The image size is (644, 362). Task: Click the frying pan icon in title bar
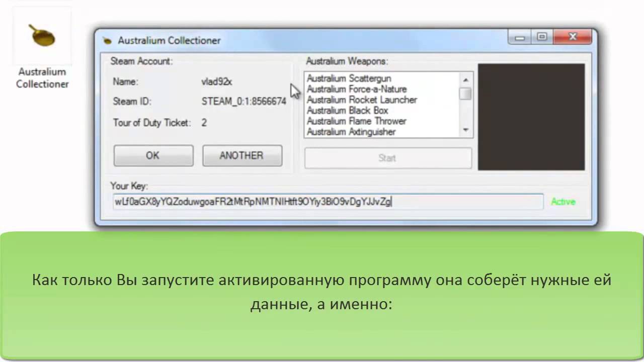pos(106,41)
